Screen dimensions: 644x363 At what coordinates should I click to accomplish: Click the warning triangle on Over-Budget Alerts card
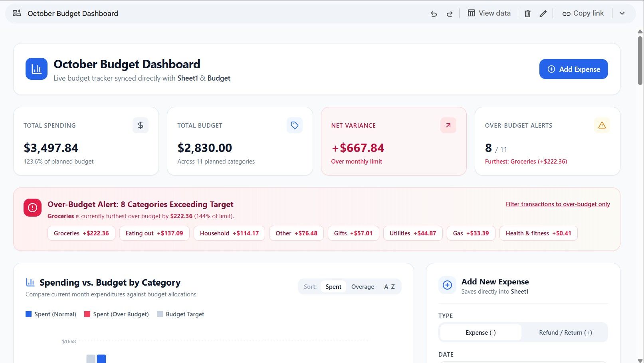(x=602, y=125)
